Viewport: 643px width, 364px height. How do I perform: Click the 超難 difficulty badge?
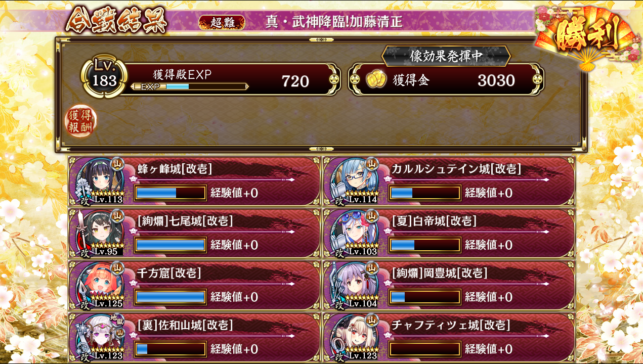point(222,22)
